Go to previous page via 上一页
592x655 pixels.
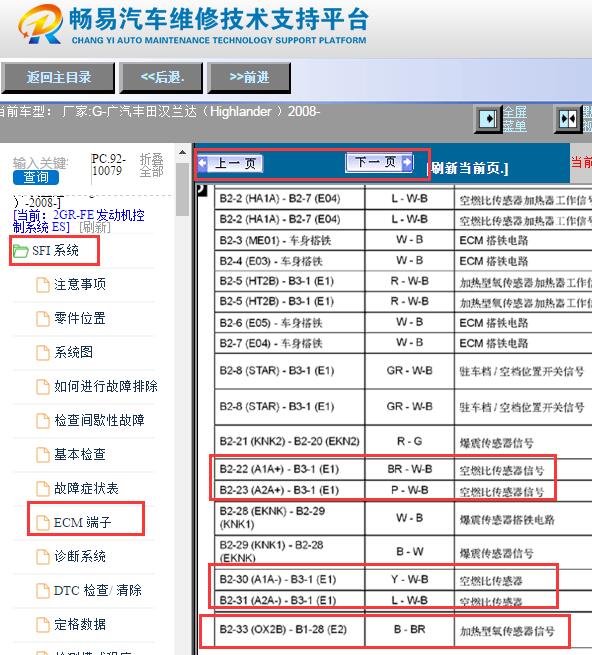click(x=230, y=163)
